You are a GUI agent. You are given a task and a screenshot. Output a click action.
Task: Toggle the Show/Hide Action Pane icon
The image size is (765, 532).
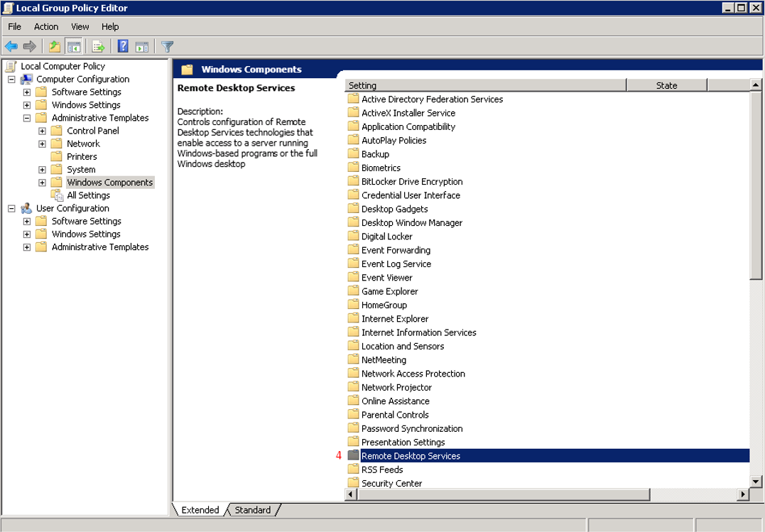pos(141,47)
